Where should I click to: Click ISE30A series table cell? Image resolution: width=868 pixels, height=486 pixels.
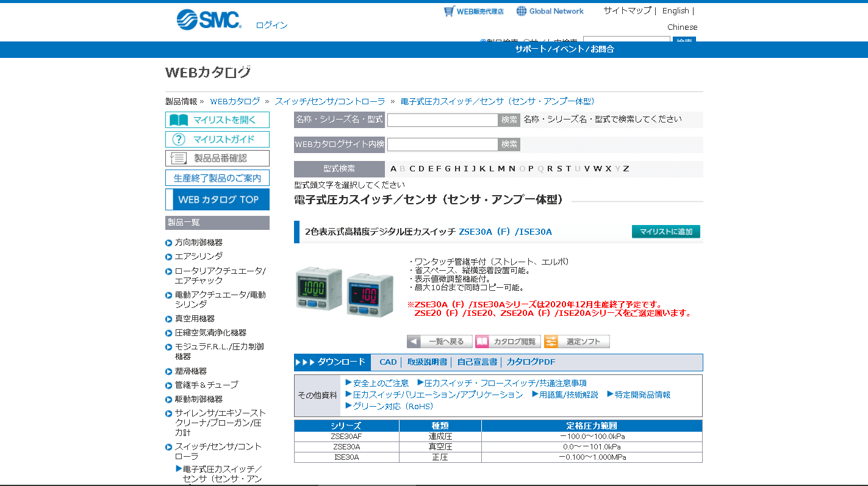tap(346, 457)
